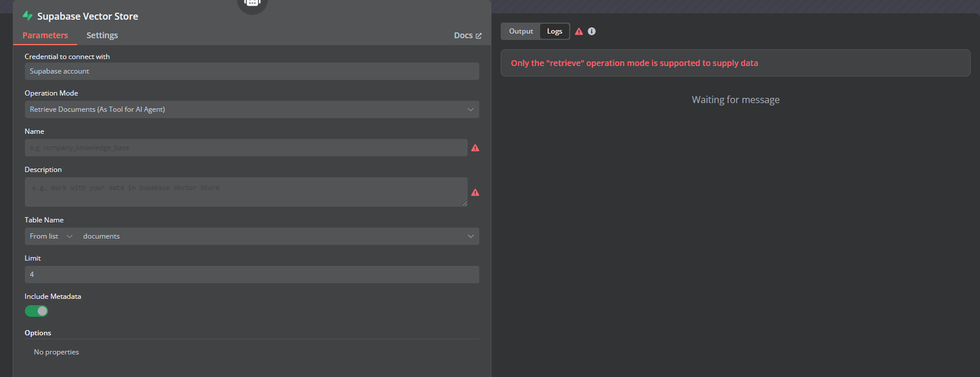980x377 pixels.
Task: Click into the Name input field
Action: click(246, 148)
